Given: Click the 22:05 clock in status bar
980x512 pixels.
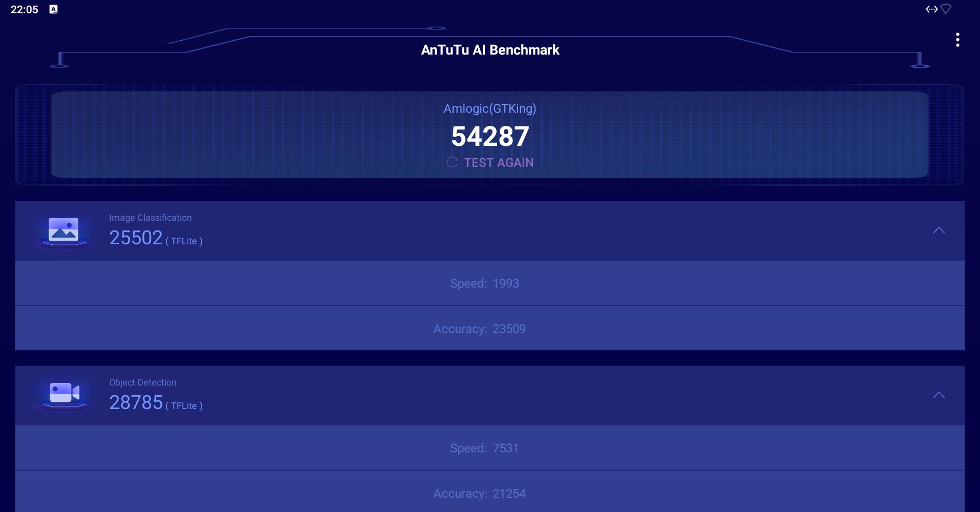Looking at the screenshot, I should click(x=24, y=10).
